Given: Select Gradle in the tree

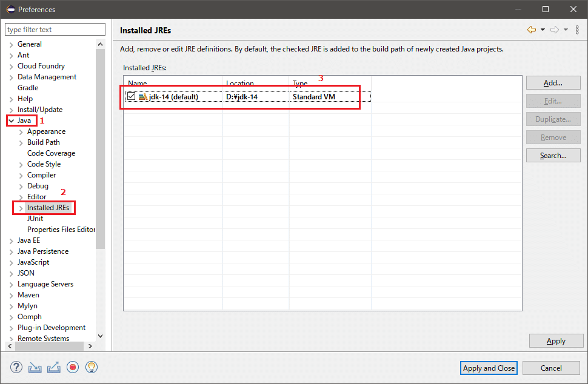Looking at the screenshot, I should pos(28,88).
